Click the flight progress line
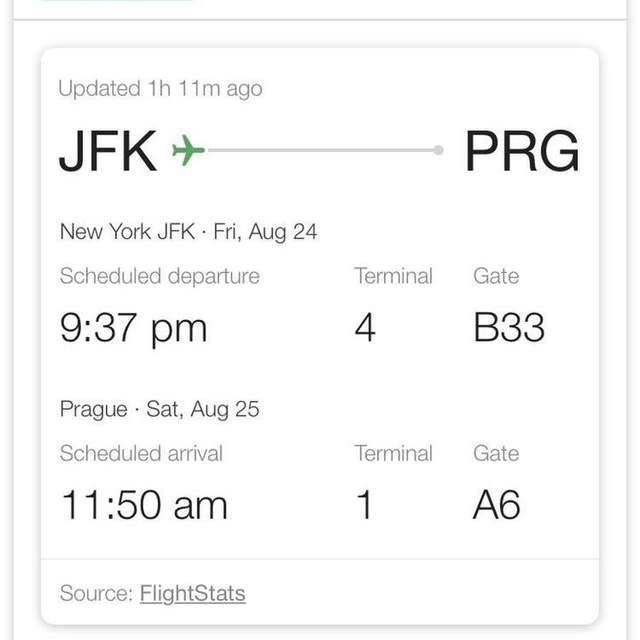The height and width of the screenshot is (640, 640). coord(320,150)
